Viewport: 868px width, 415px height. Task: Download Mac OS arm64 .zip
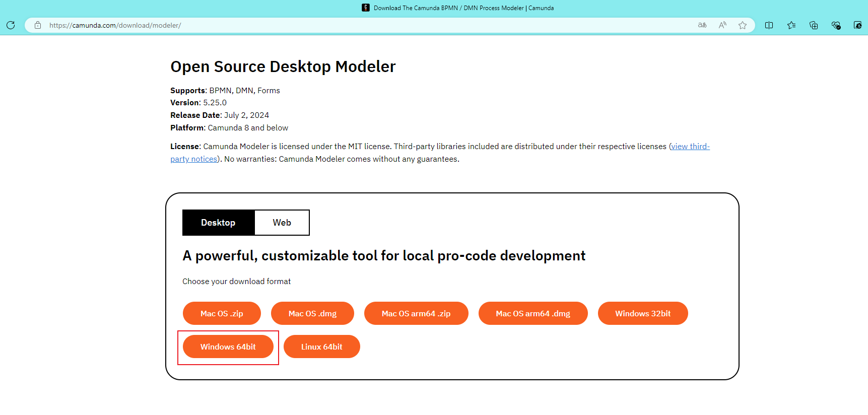click(x=416, y=313)
